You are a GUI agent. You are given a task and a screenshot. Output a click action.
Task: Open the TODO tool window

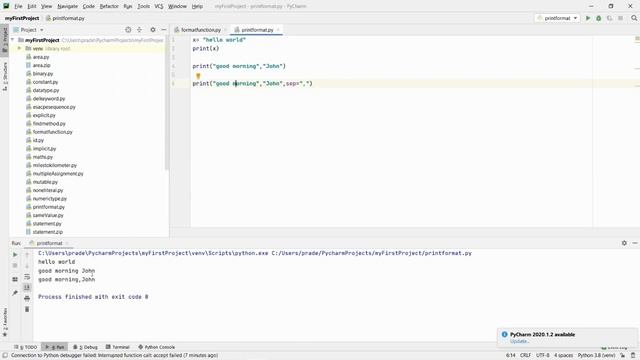[x=25, y=347]
